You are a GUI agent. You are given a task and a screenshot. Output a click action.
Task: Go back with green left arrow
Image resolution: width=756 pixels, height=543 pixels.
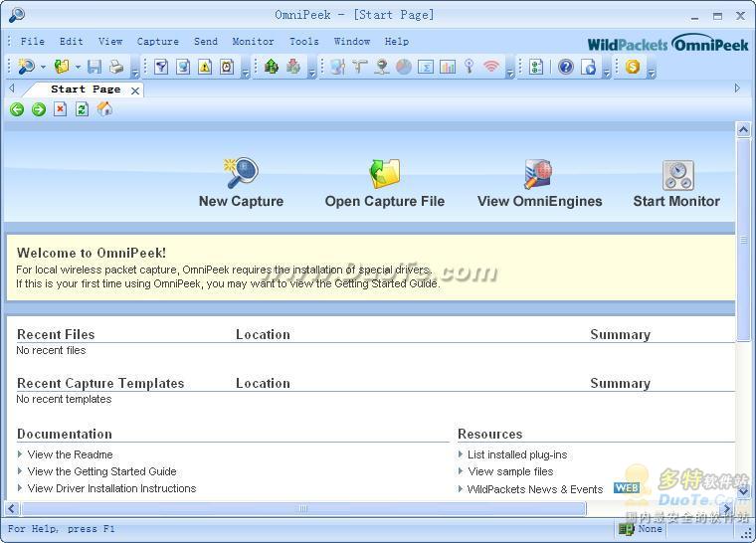17,109
